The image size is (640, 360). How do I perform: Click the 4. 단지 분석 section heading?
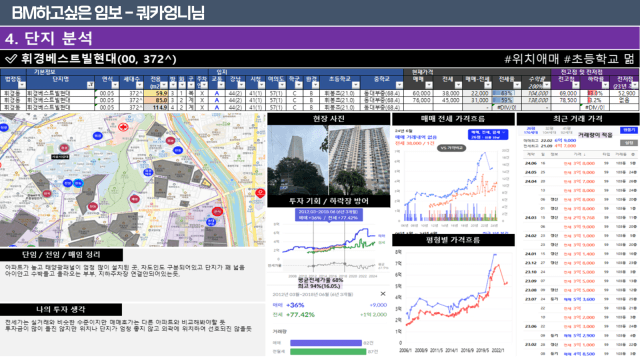49,38
